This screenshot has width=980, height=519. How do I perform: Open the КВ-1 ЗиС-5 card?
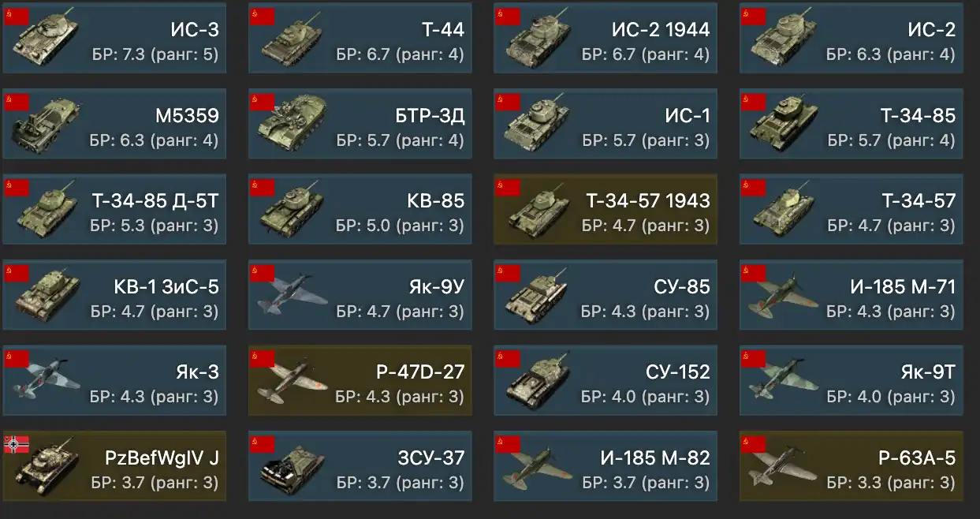coord(114,295)
